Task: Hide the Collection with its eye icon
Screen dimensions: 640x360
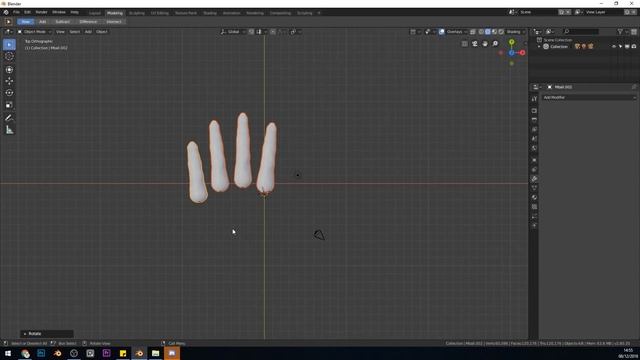Action: tap(613, 47)
